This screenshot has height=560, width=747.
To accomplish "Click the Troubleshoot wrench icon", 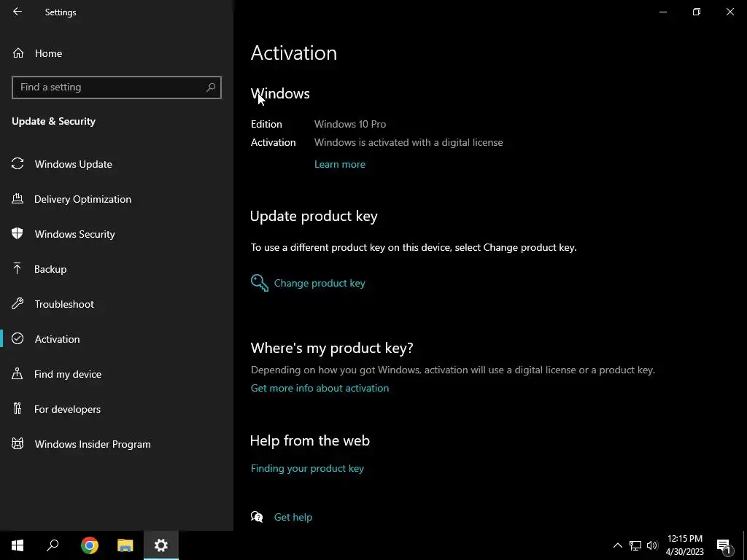I will tap(18, 304).
